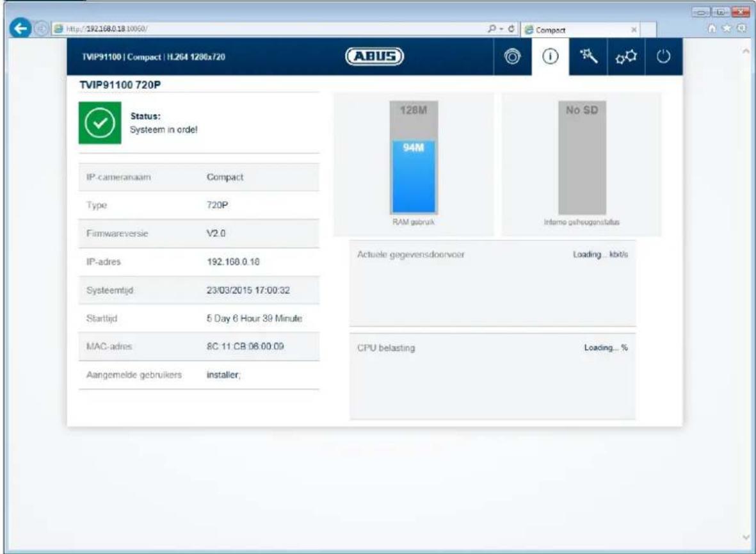Open the setup wizard wand icon
The image size is (756, 554).
click(588, 57)
